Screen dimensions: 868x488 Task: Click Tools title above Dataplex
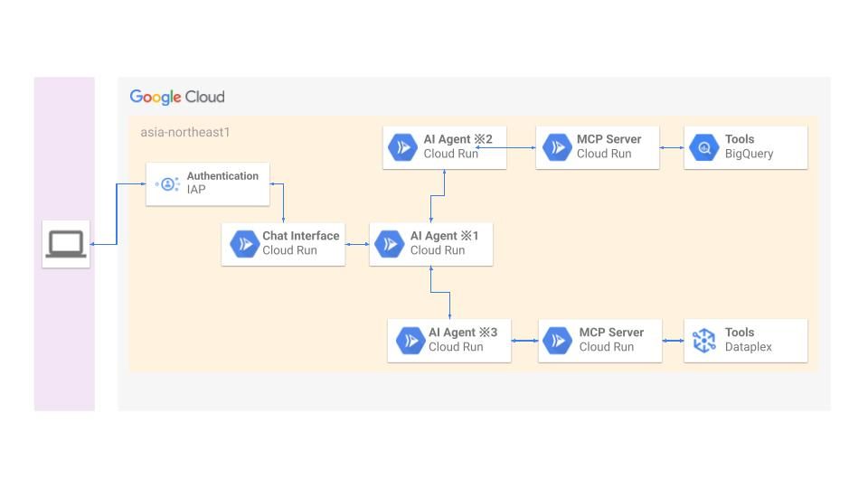click(x=740, y=333)
